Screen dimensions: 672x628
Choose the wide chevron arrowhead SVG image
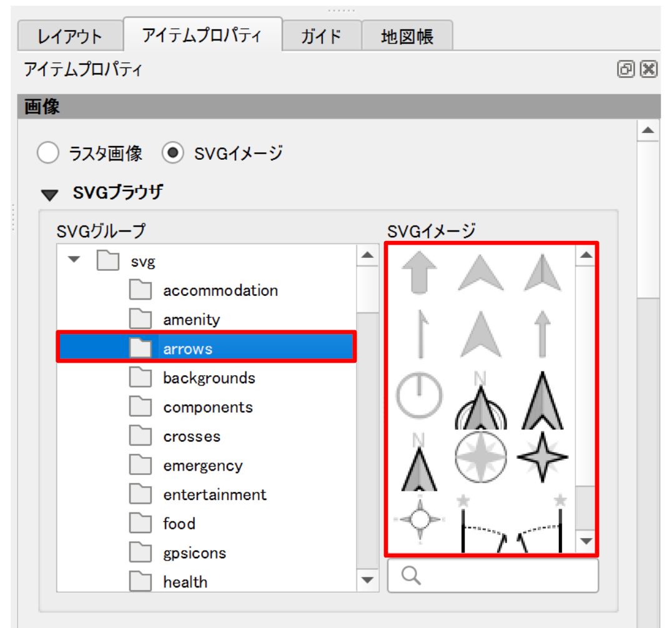coord(480,273)
